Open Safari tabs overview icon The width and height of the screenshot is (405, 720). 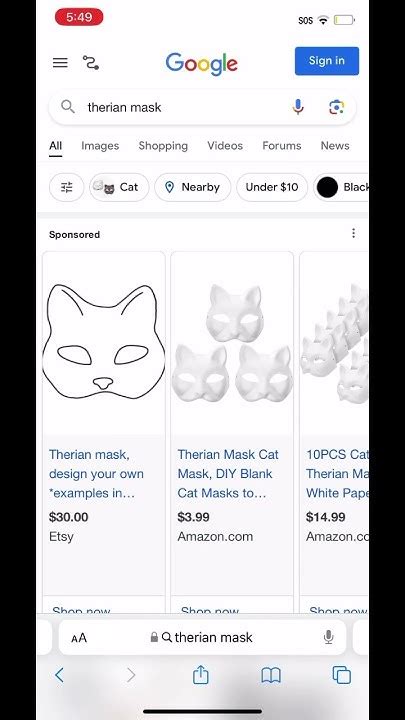tap(342, 675)
